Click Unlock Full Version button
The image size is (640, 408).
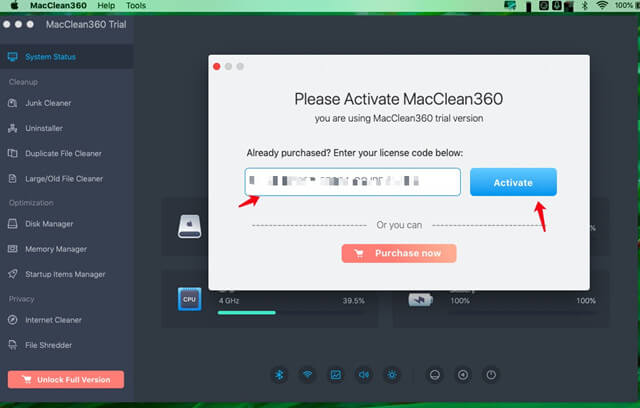[x=66, y=380]
